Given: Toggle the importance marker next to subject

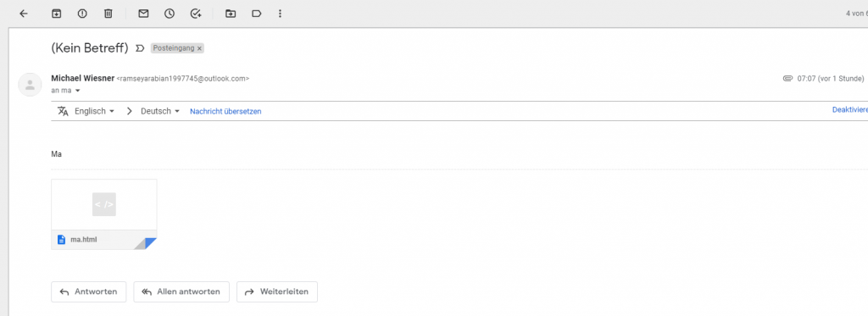Looking at the screenshot, I should click(140, 48).
